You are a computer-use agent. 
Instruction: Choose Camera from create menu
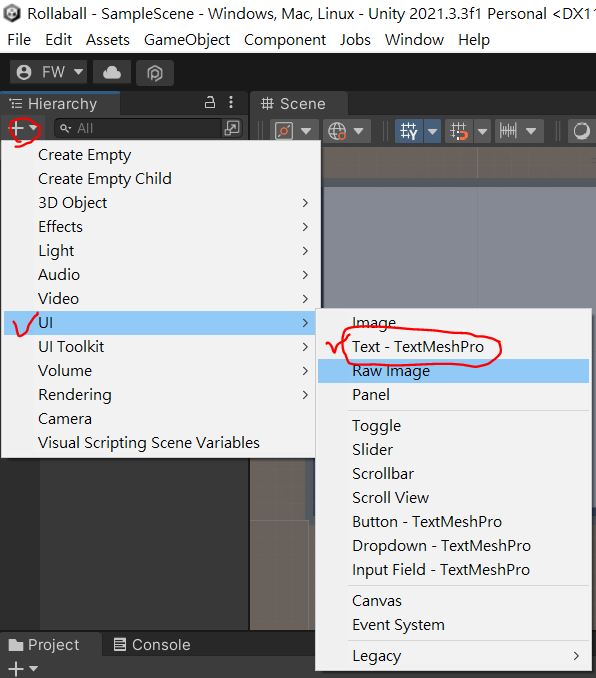click(161, 419)
